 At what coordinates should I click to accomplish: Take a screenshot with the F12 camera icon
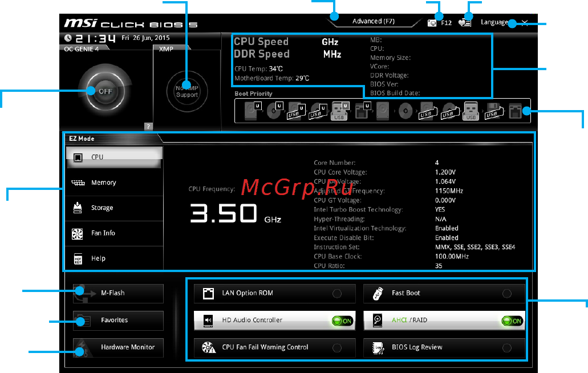coord(432,23)
